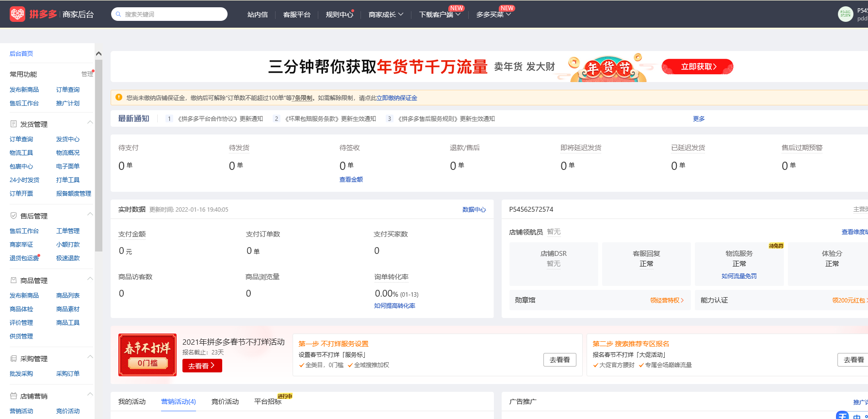Open 发货中心 in sidebar
The image size is (868, 419).
pos(68,139)
